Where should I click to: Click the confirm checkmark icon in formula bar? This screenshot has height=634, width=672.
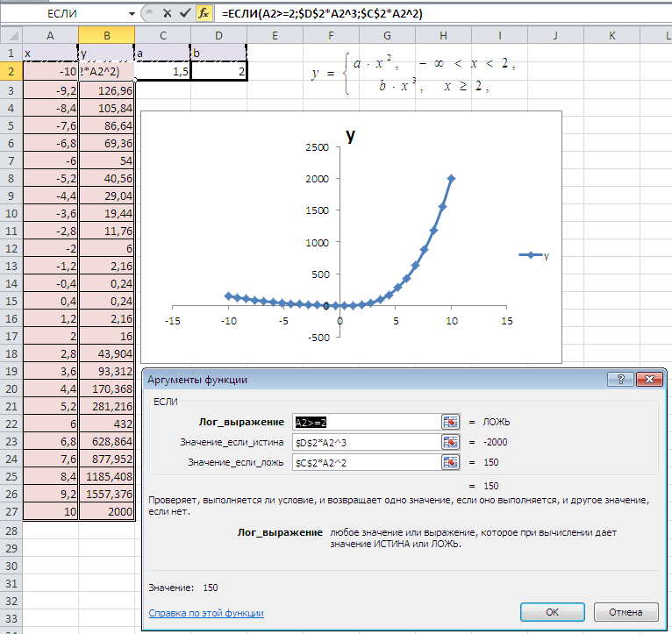185,14
